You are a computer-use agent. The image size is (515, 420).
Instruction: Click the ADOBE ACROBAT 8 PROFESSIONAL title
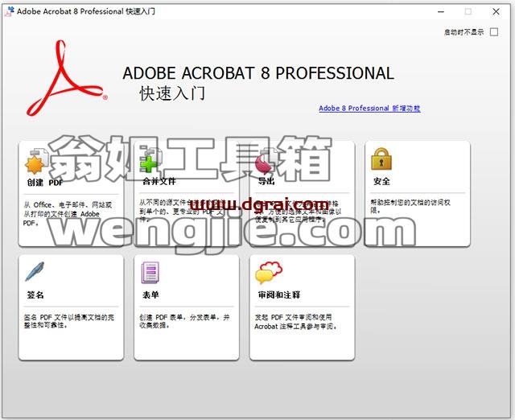pyautogui.click(x=258, y=73)
